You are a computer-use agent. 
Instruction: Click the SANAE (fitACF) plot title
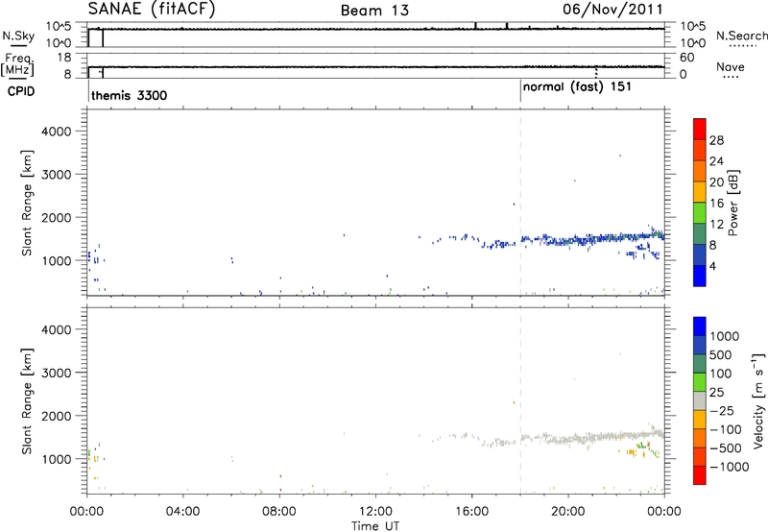pyautogui.click(x=152, y=9)
